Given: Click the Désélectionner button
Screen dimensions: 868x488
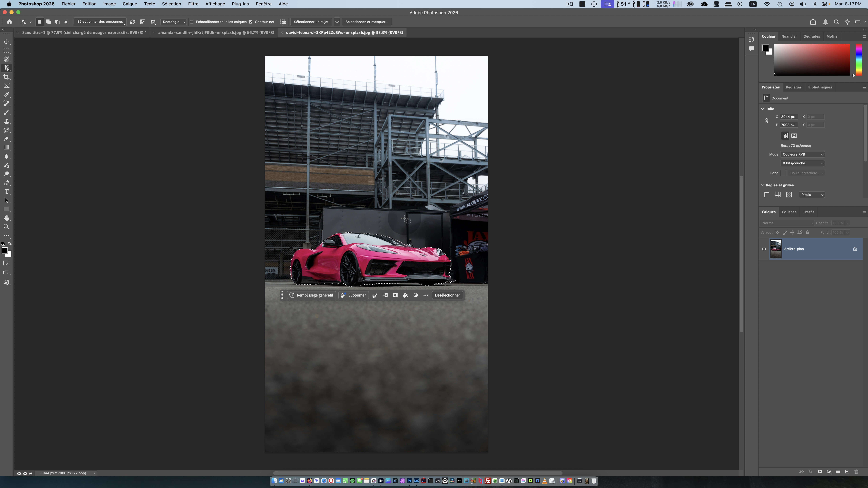Looking at the screenshot, I should (x=447, y=295).
